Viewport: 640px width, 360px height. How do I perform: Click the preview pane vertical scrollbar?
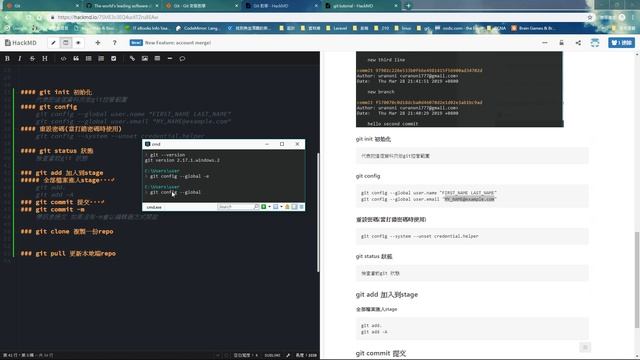(x=637, y=280)
